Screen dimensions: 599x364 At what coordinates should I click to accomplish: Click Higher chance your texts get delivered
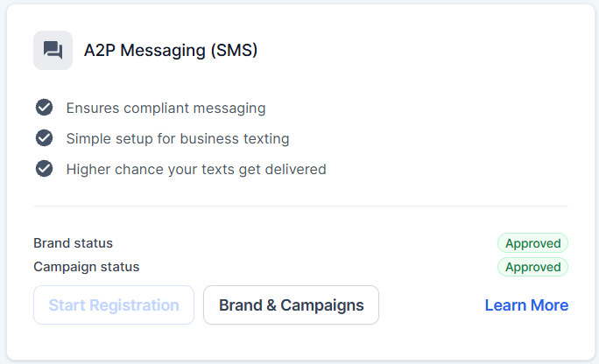pyautogui.click(x=195, y=170)
